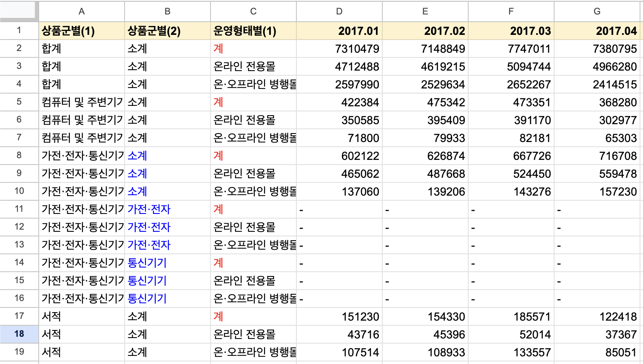Click cell with value 465062
Image resolution: width=643 pixels, height=364 pixels.
[x=339, y=173]
